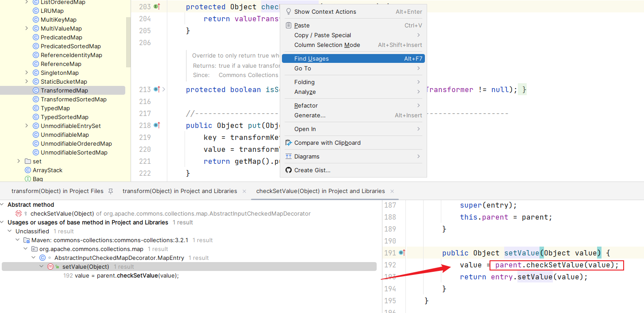644x313 pixels.
Task: Click the lightbulb icon for Show Context Actions
Action: (289, 12)
